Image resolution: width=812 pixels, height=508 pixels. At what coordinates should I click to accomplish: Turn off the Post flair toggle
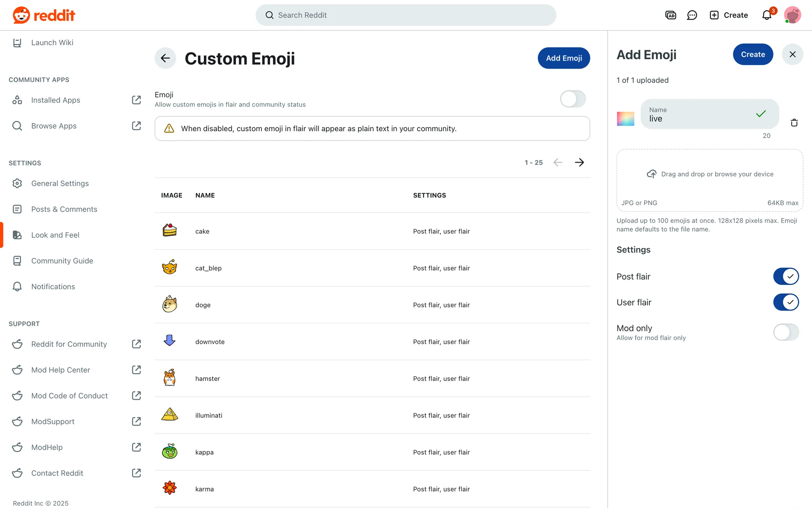pos(786,276)
